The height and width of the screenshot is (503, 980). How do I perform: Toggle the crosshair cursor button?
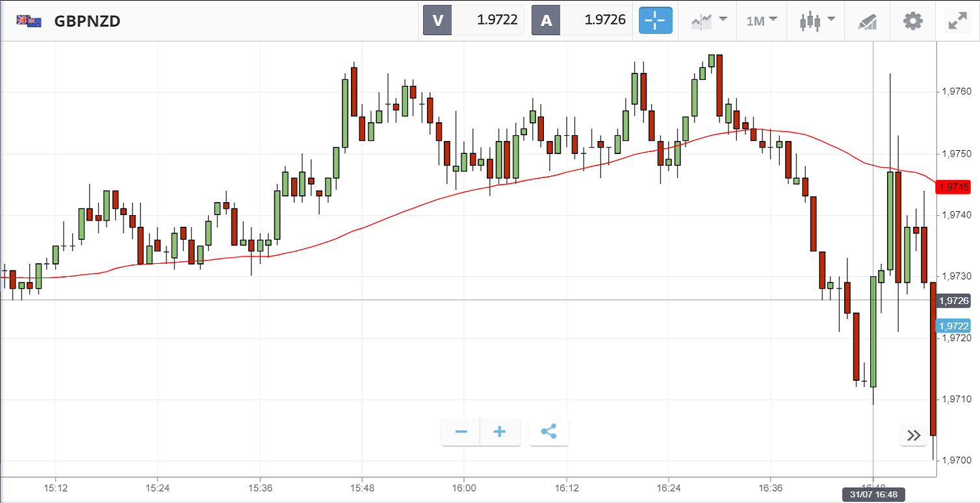pyautogui.click(x=655, y=20)
